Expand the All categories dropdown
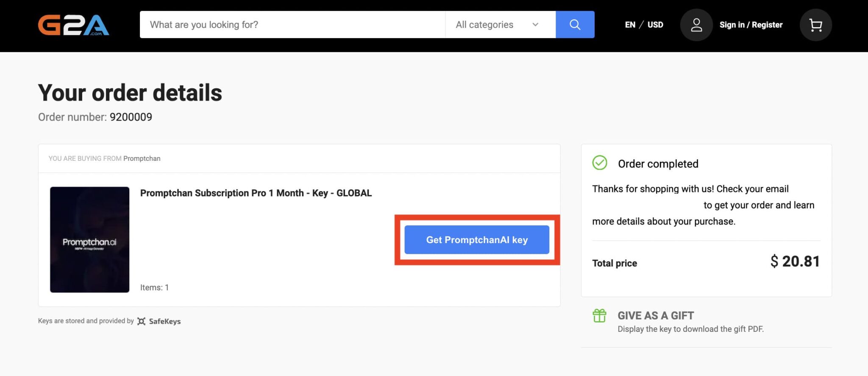 [500, 25]
